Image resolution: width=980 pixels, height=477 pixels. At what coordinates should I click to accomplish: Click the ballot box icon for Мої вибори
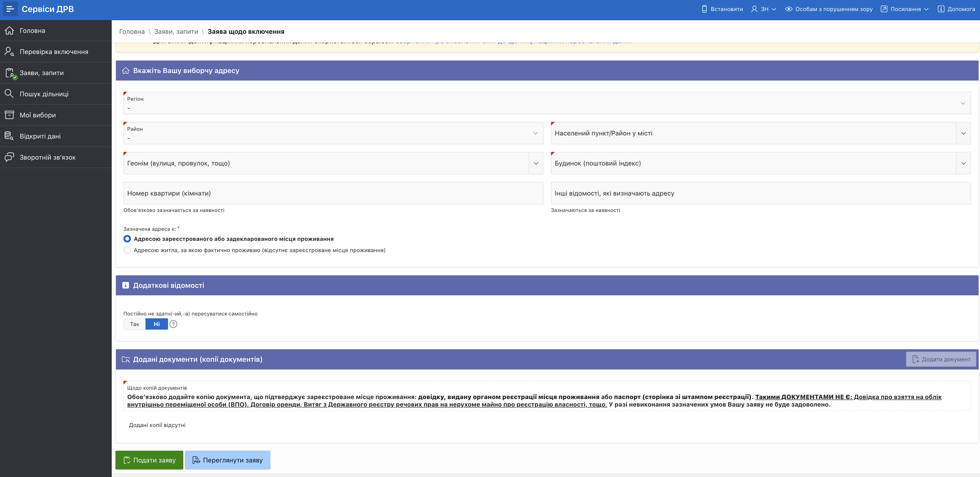tap(10, 115)
